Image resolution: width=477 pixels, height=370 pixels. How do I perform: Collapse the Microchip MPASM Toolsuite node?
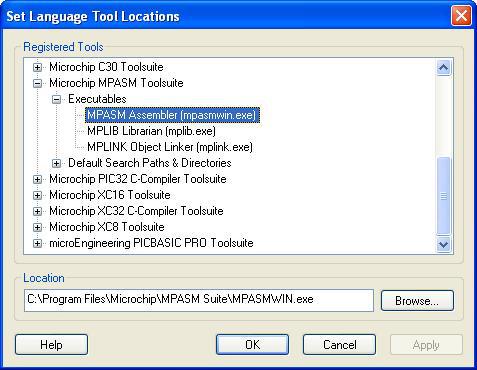tap(37, 83)
